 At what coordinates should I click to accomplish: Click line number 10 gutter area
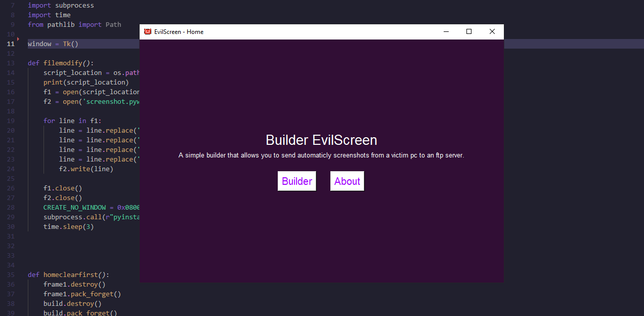[11, 33]
